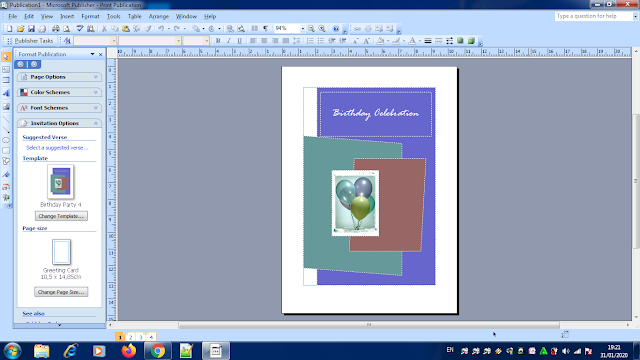Undo the last action with the Undo arrow
The width and height of the screenshot is (640, 360).
click(x=161, y=29)
